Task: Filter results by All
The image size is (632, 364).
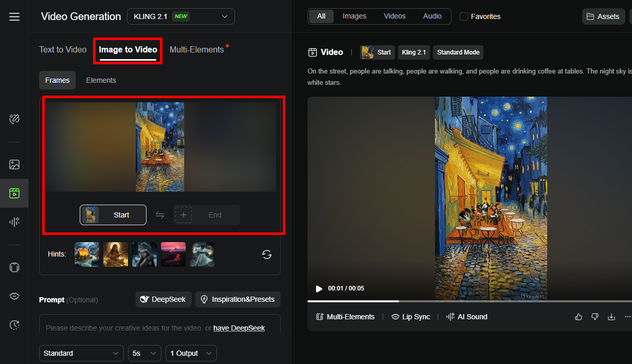Action: [321, 16]
